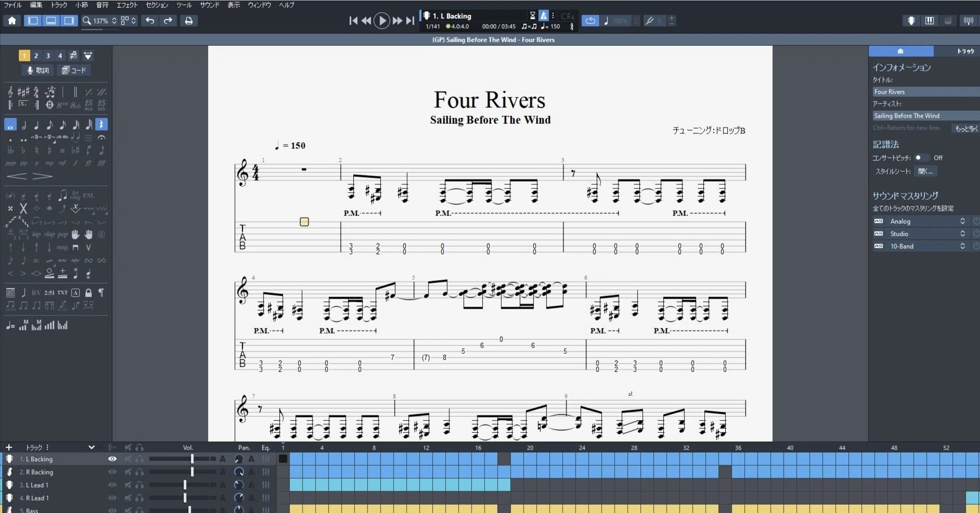Click the Print icon
This screenshot has height=513, width=980.
click(189, 21)
